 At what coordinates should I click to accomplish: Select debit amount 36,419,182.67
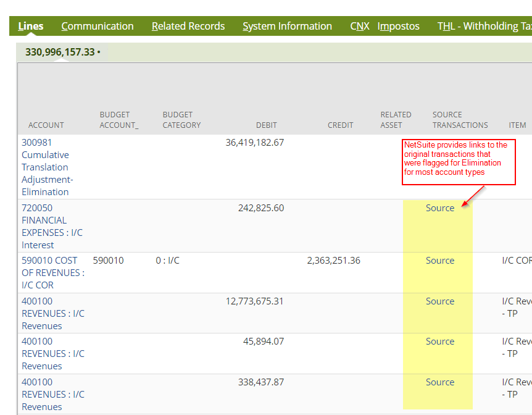coord(255,143)
